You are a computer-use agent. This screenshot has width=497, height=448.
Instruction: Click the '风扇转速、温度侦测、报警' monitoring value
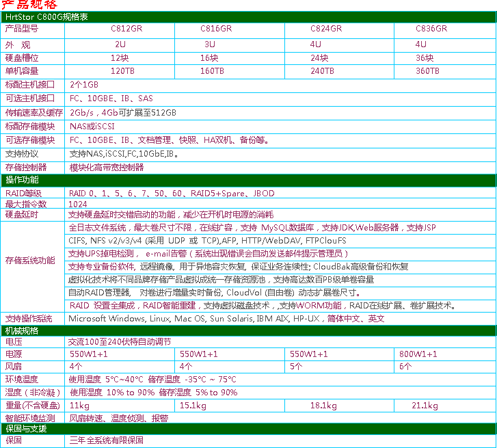click(119, 419)
